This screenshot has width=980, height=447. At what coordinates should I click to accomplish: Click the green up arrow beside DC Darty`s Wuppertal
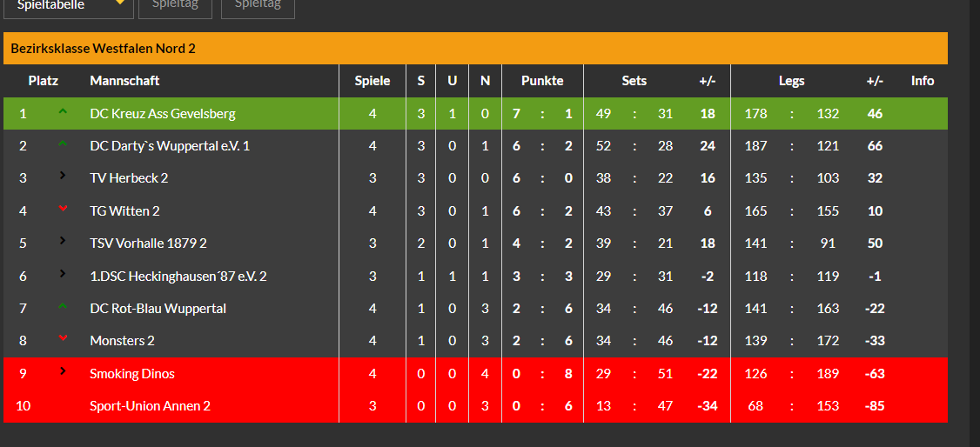pos(63,143)
